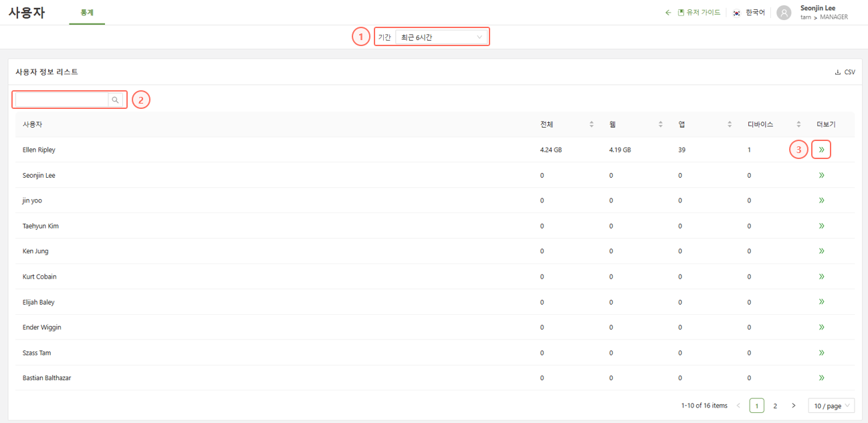Open more details for Ellen Ripley

821,150
